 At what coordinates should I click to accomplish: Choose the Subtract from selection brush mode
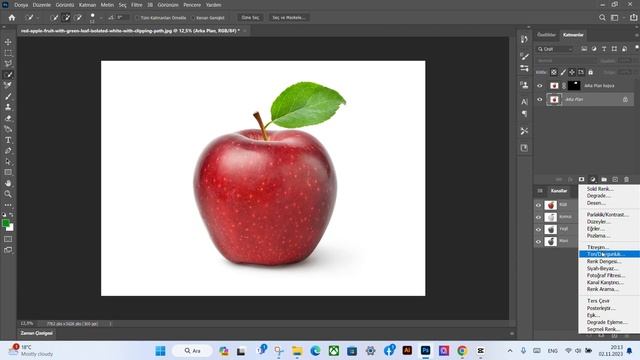coord(78,18)
